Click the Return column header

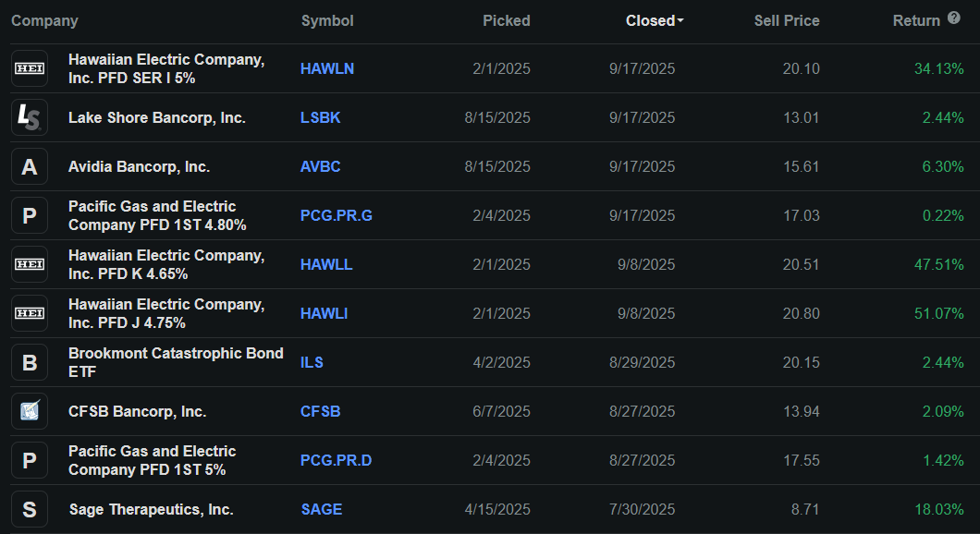pos(915,20)
